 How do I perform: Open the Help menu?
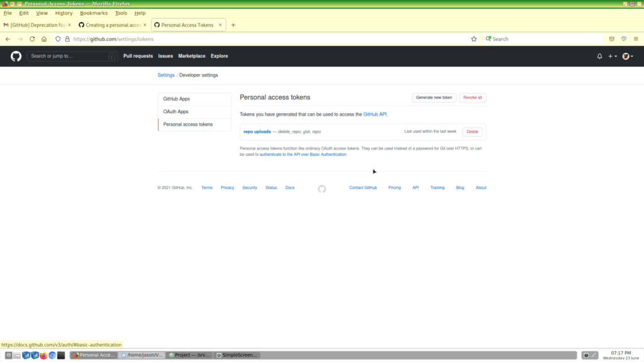pyautogui.click(x=140, y=13)
